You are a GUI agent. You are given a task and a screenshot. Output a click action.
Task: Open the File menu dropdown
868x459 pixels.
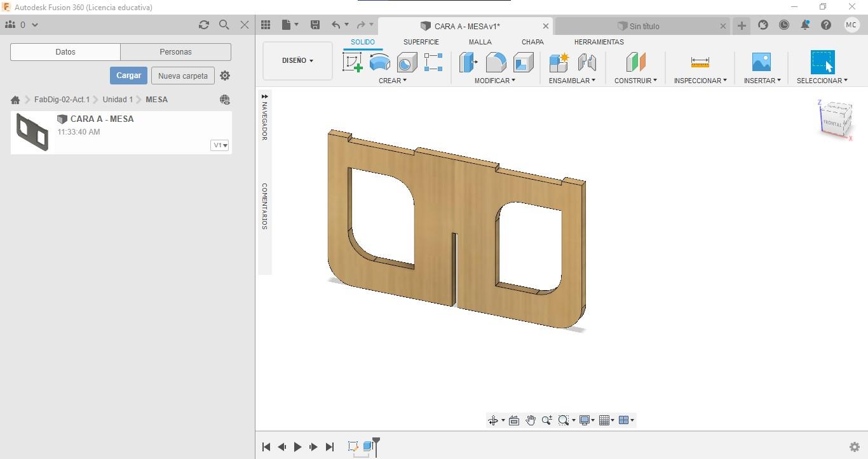click(x=290, y=25)
